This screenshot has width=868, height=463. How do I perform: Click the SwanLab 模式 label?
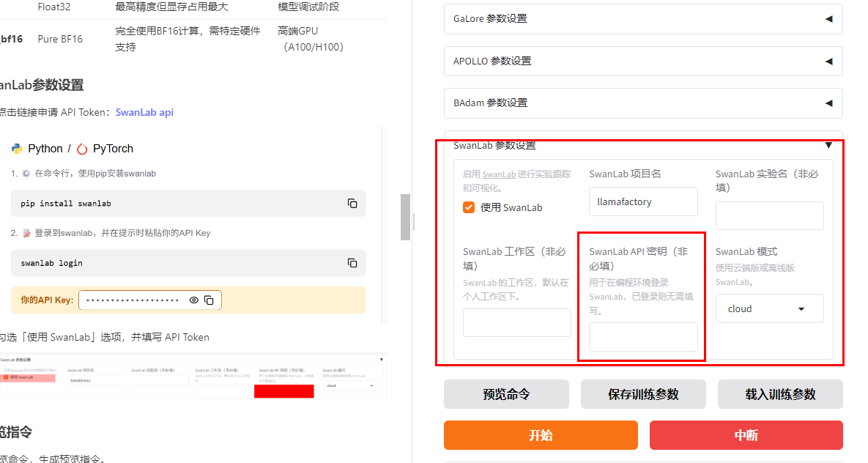pyautogui.click(x=746, y=251)
